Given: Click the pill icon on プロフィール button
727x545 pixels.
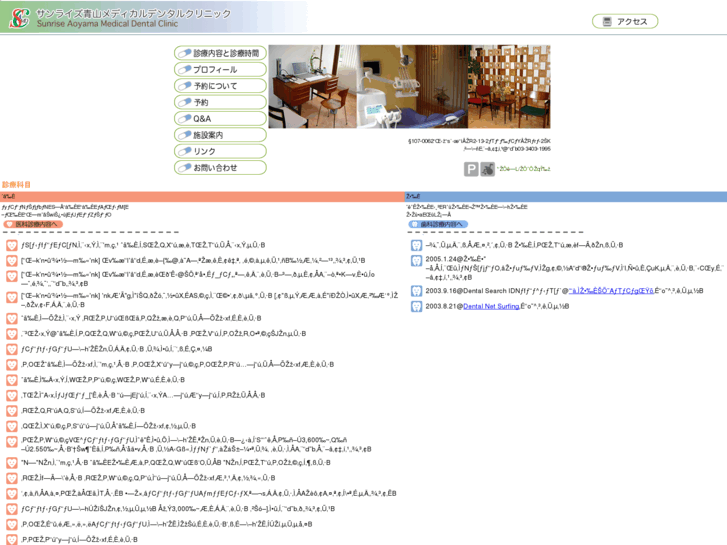Looking at the screenshot, I should click(185, 69).
